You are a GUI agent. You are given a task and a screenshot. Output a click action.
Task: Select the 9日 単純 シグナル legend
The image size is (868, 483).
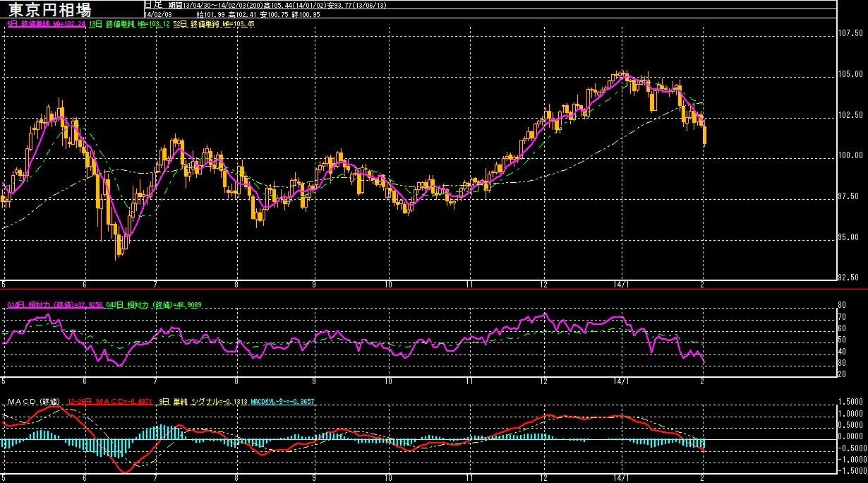coord(203,402)
